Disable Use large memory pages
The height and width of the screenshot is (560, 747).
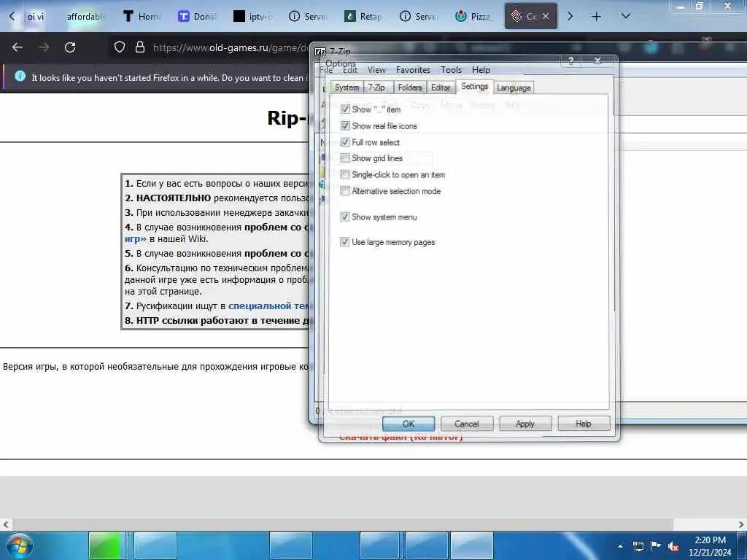point(345,242)
